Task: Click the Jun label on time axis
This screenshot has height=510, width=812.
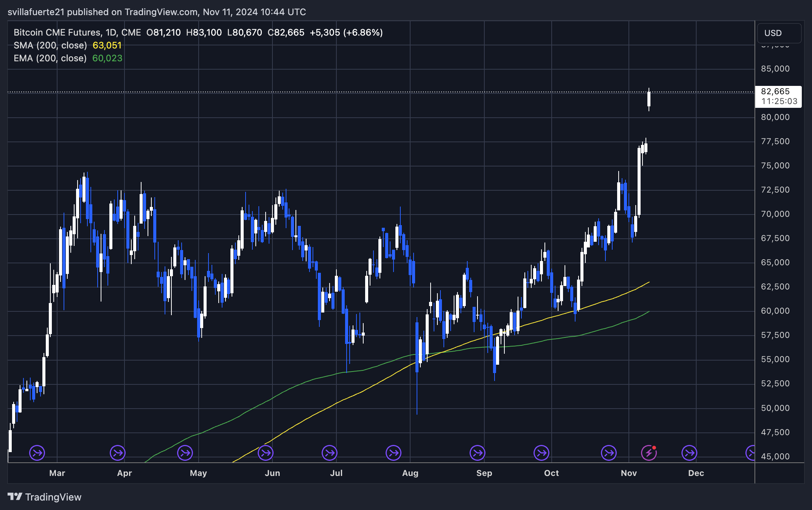Action: click(272, 473)
